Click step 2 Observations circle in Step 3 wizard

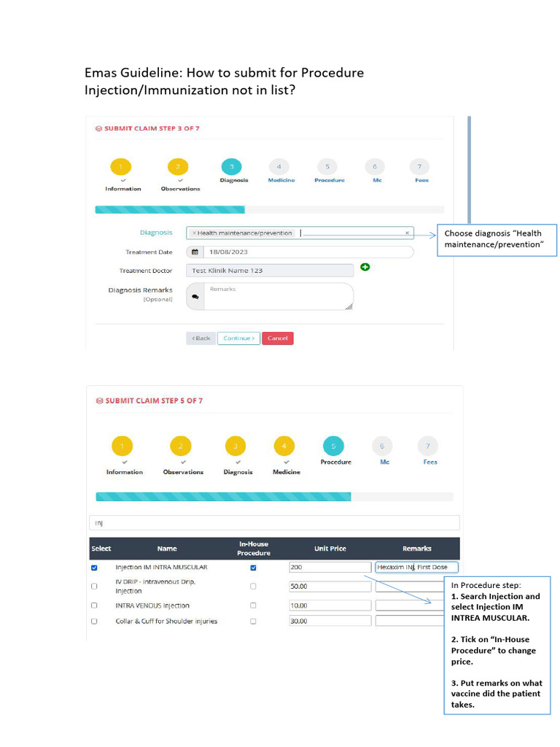[178, 167]
